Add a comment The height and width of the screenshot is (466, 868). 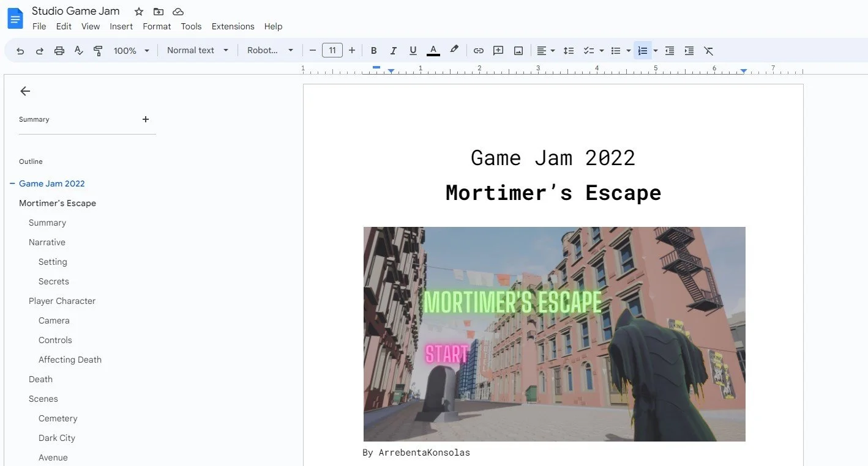pos(498,51)
